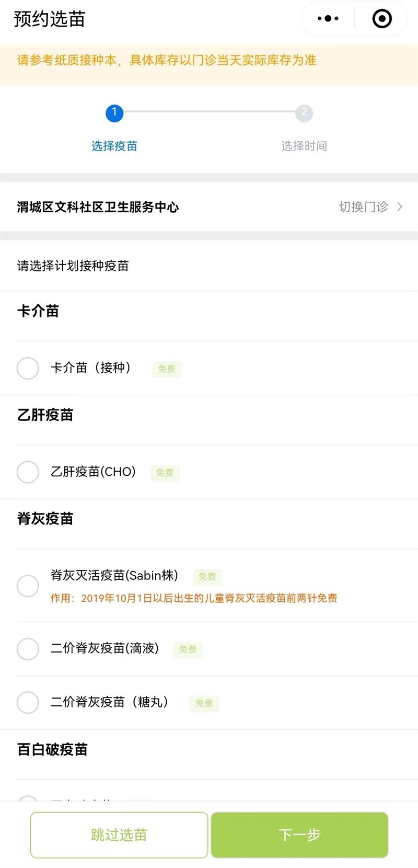This screenshot has height=868, width=418.
Task: Click the 渭城区文科社区卫生服务中心 clinic name
Action: [x=98, y=207]
